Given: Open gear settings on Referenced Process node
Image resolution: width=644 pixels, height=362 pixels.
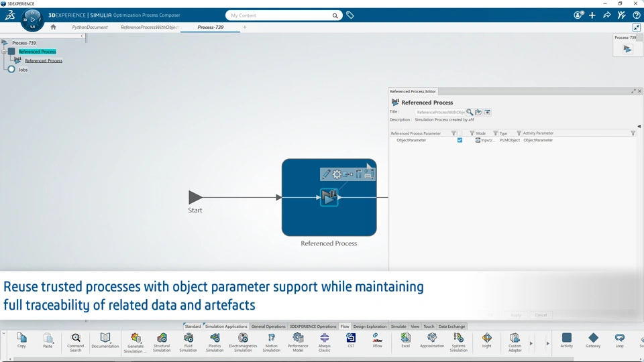Looking at the screenshot, I should [337, 174].
